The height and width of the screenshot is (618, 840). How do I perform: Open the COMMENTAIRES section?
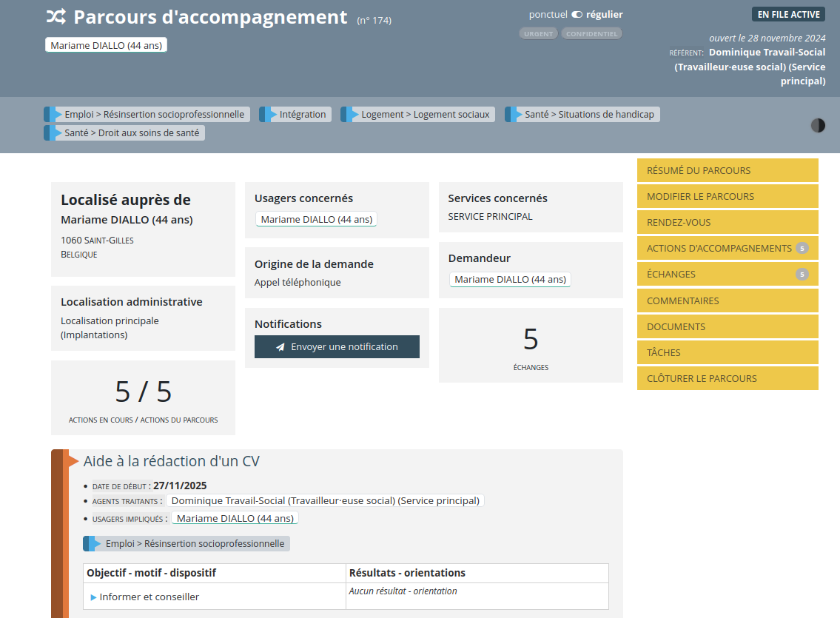coord(728,300)
